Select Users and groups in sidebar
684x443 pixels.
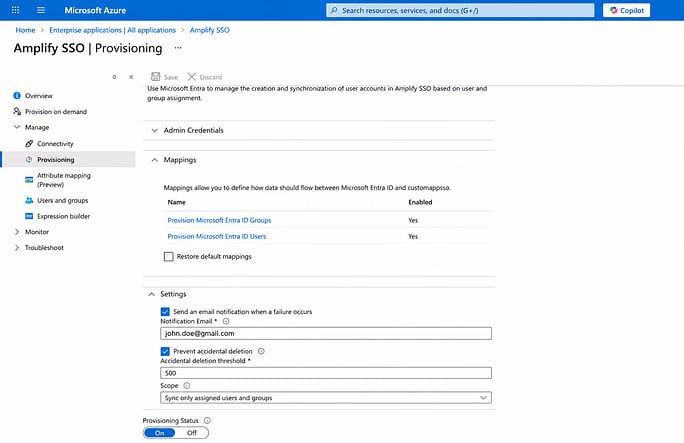point(62,201)
